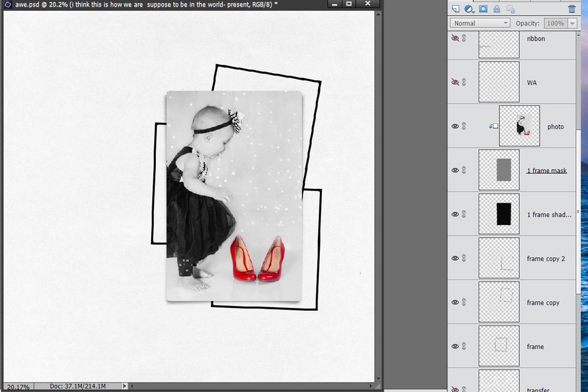588x392 pixels.
Task: Select the WA layer thumbnail
Action: coord(499,82)
